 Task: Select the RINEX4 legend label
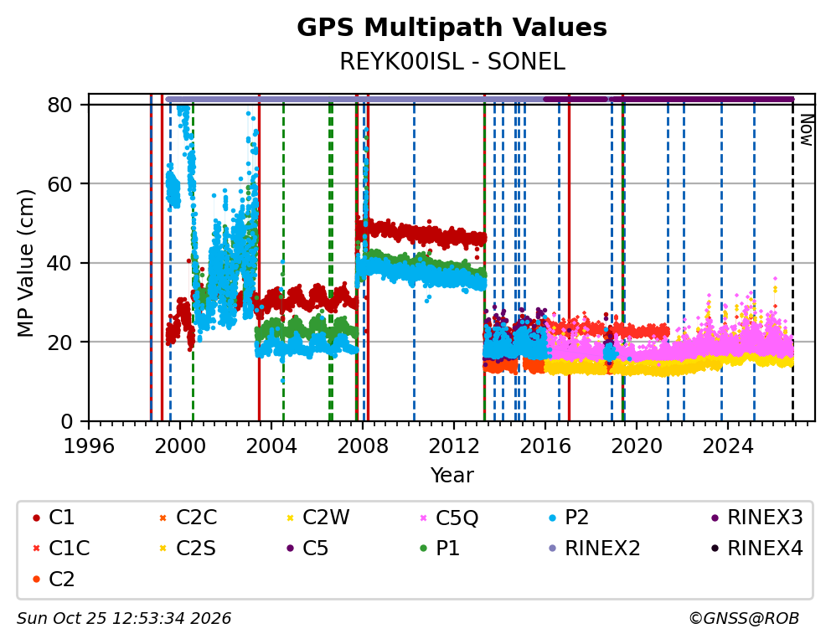[766, 549]
